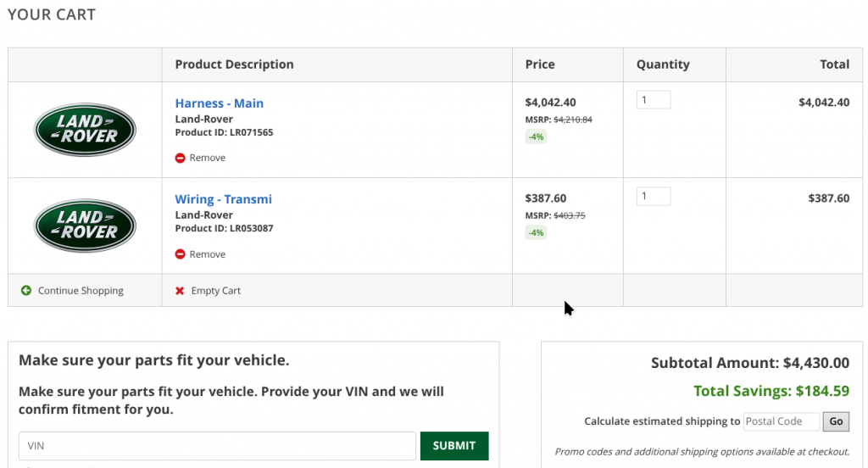Click the Go button for the shipping estimate

[836, 421]
